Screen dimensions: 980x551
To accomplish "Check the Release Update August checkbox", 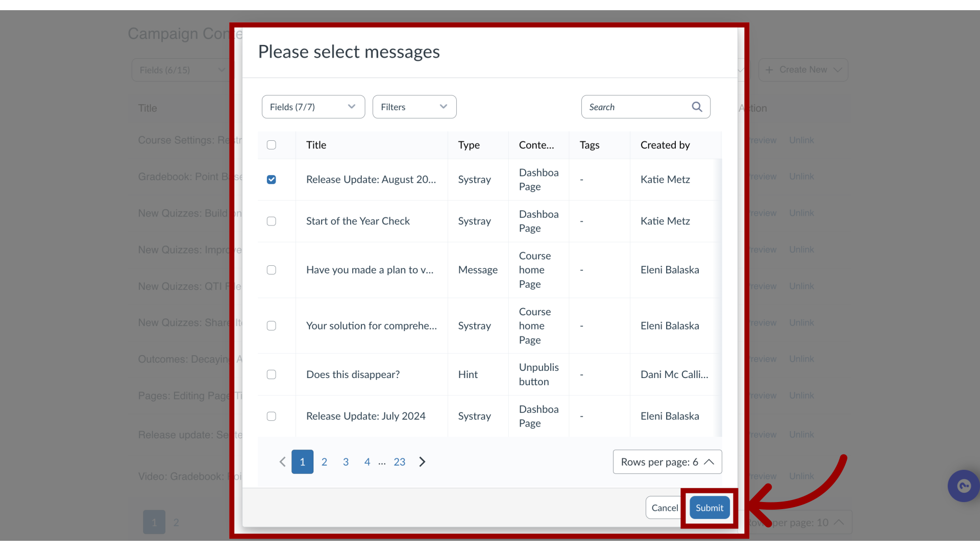I will click(271, 179).
